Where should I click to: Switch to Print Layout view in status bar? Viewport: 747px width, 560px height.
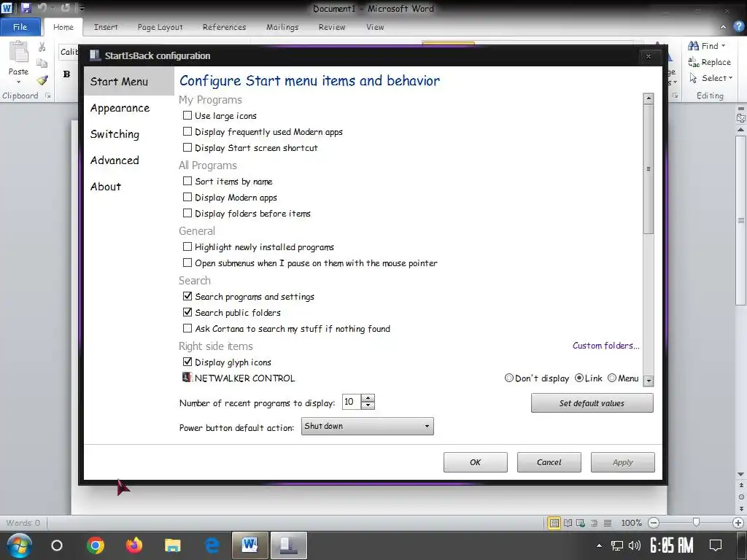[554, 523]
